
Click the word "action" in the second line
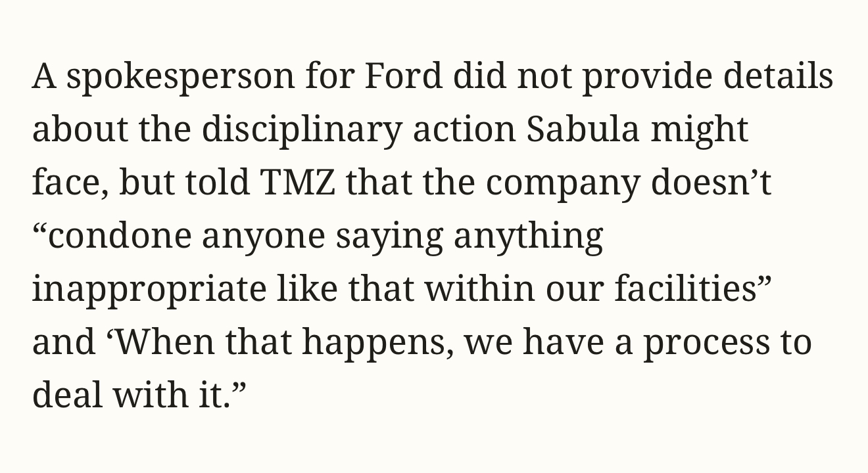(464, 129)
